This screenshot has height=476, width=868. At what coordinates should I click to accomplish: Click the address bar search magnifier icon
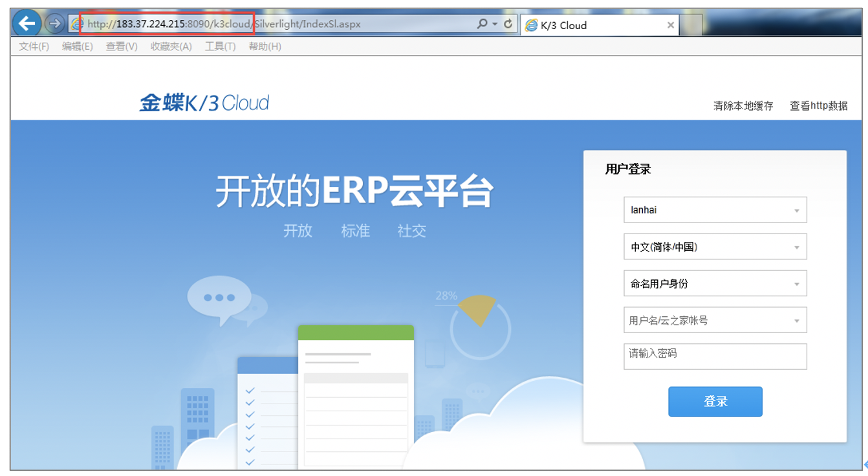(482, 24)
